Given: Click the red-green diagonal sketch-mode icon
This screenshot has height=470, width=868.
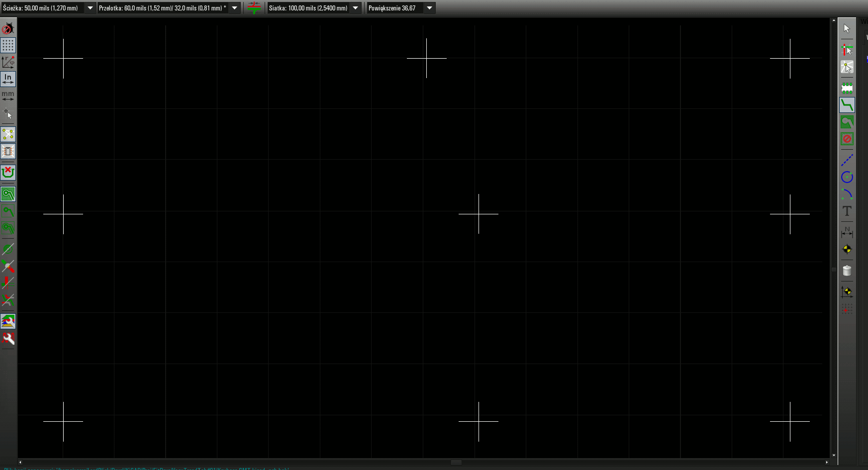Looking at the screenshot, I should (x=8, y=266).
